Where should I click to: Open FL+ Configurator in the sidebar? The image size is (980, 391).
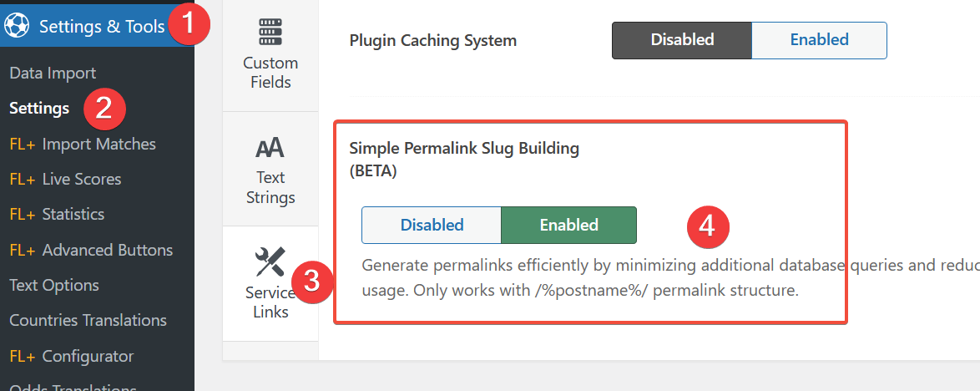click(71, 356)
